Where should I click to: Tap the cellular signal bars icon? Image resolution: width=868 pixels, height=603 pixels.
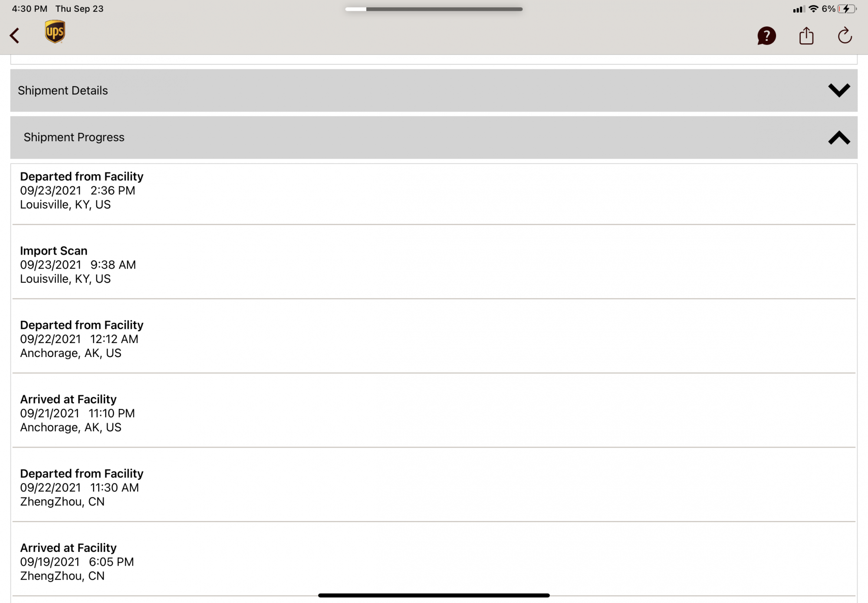pos(798,9)
